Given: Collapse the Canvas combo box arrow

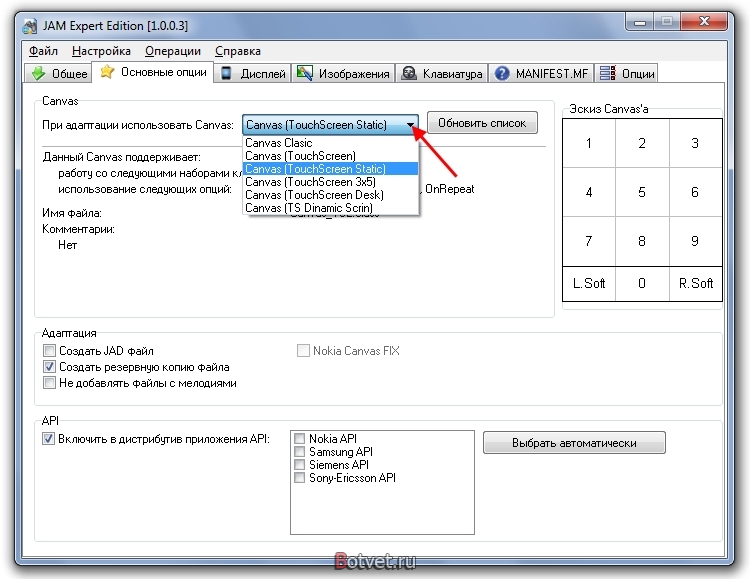Looking at the screenshot, I should 410,124.
